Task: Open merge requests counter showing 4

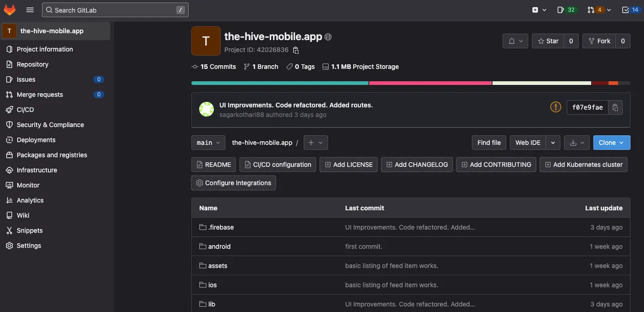Action: click(599, 10)
